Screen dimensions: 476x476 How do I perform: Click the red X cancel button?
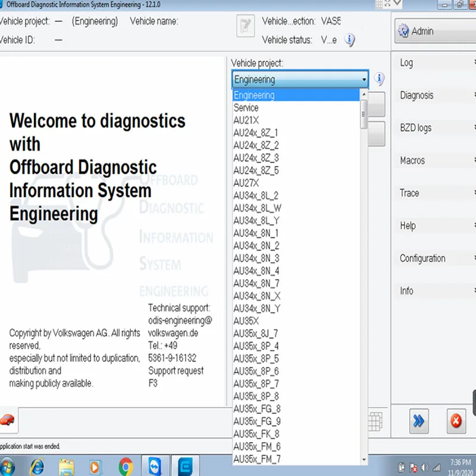coord(456,421)
